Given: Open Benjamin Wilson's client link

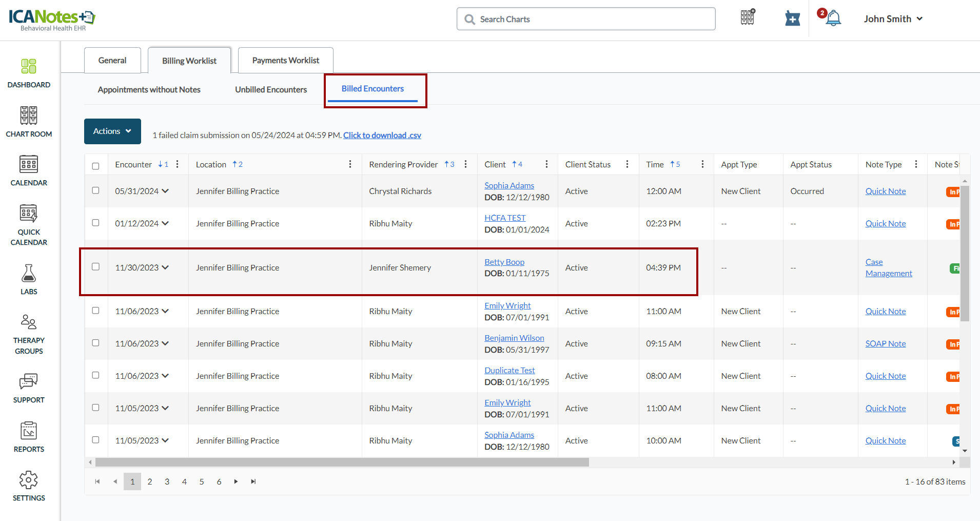Looking at the screenshot, I should 514,338.
